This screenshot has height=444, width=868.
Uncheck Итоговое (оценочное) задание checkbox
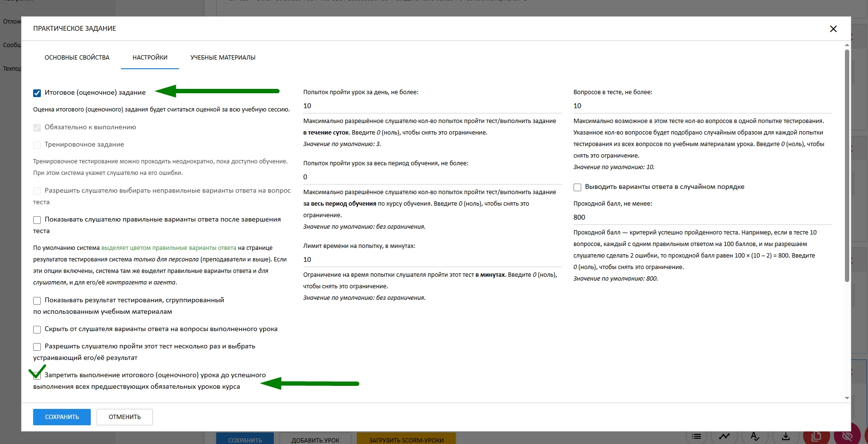tap(37, 93)
